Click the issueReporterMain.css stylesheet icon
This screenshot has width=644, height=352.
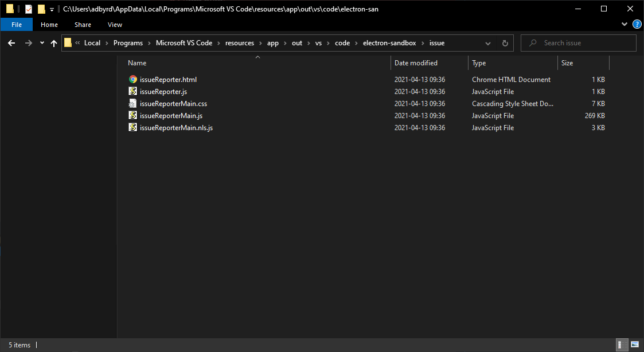coord(132,103)
